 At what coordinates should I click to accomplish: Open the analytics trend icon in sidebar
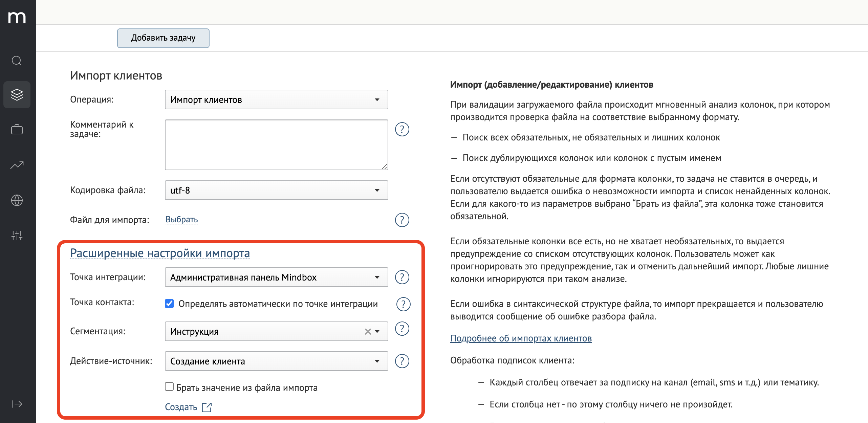17,165
